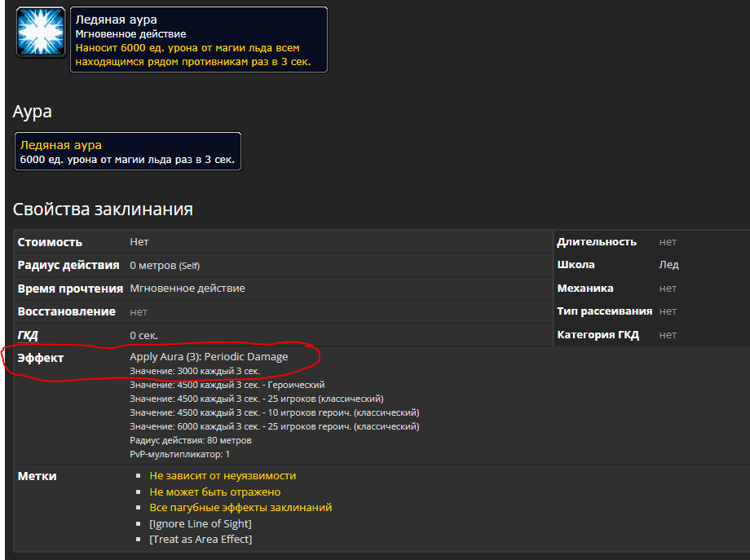Click the [Ignore Line of Sight] flag
The height and width of the screenshot is (560, 750).
pyautogui.click(x=201, y=523)
